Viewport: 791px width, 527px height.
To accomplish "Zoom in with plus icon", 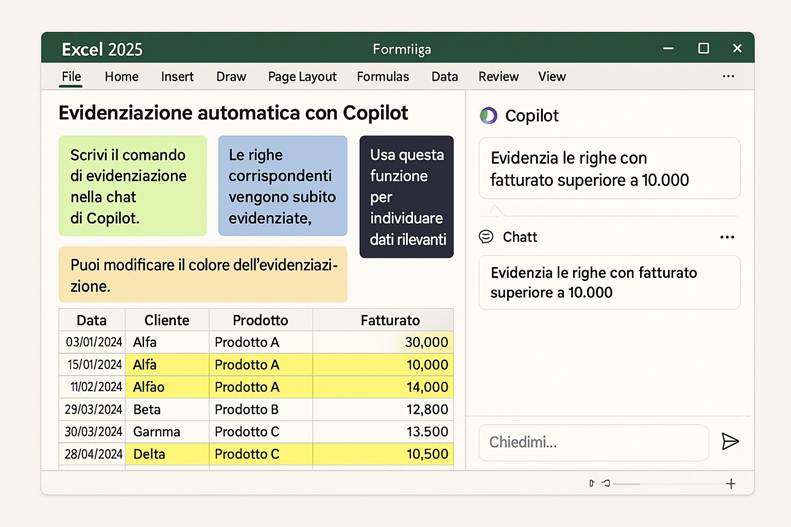I will (730, 484).
